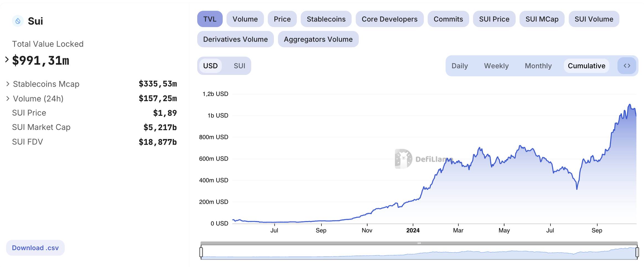This screenshot has width=644, height=267.
Task: Grab the left range slider handle
Action: (201, 252)
